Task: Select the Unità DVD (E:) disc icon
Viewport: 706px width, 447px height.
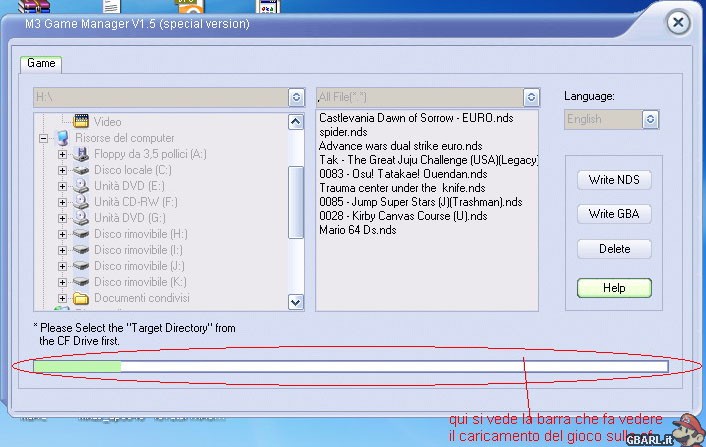Action: tap(81, 186)
